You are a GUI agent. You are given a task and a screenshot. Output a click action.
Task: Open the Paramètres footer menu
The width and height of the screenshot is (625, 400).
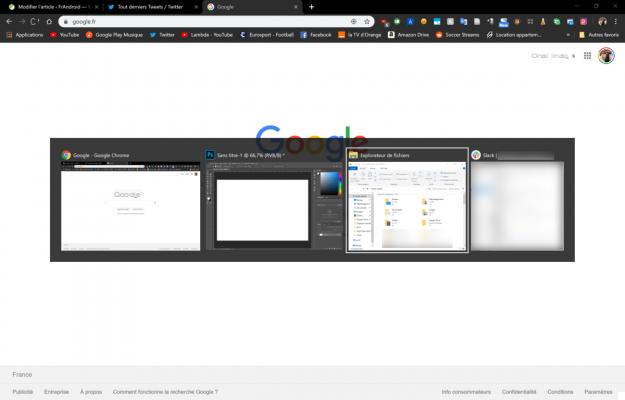(x=598, y=392)
